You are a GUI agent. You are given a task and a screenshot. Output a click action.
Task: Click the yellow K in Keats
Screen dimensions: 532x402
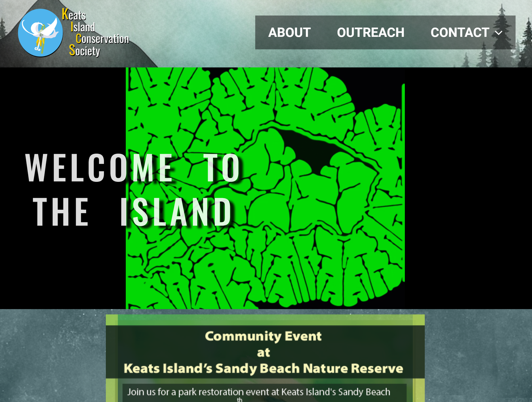point(65,14)
